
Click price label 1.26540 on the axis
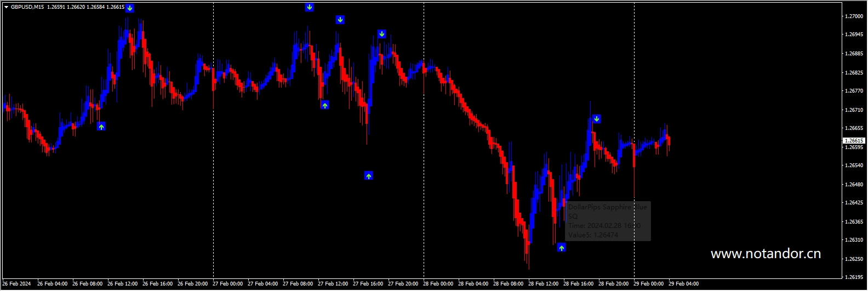tap(854, 166)
